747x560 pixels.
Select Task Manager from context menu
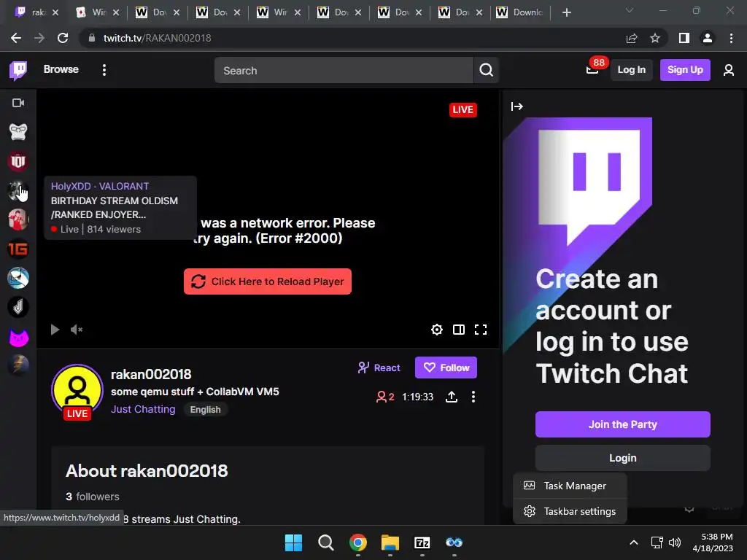pyautogui.click(x=570, y=486)
